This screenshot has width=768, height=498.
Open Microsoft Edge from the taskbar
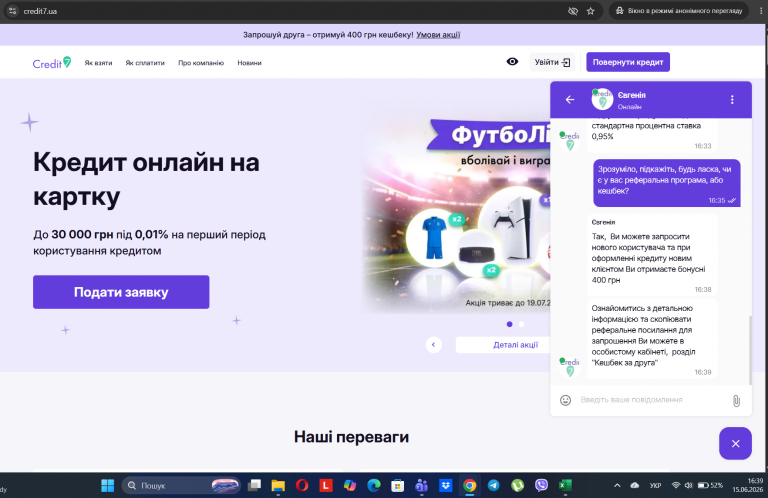point(374,485)
